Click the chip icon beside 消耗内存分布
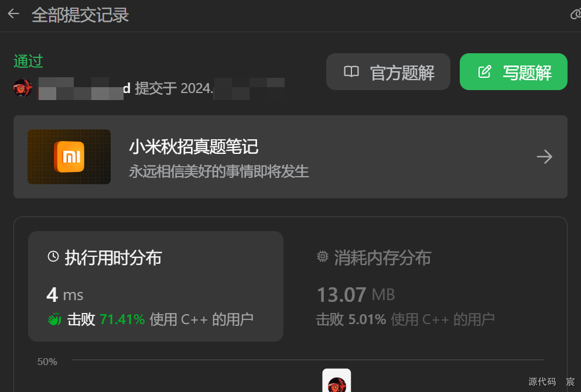Viewport: 581px width, 392px height. [x=322, y=256]
